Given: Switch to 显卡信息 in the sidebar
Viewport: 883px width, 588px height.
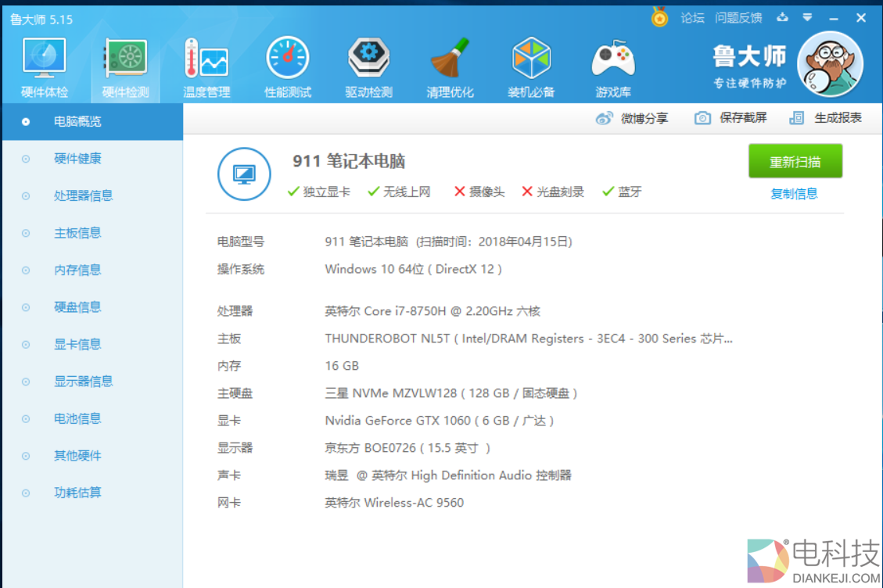Looking at the screenshot, I should (x=77, y=344).
